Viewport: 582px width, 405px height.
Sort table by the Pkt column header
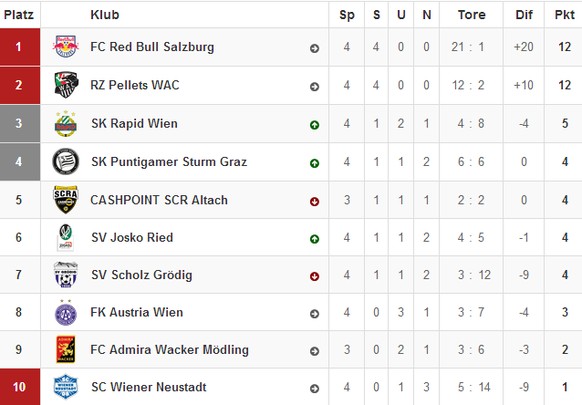[565, 14]
